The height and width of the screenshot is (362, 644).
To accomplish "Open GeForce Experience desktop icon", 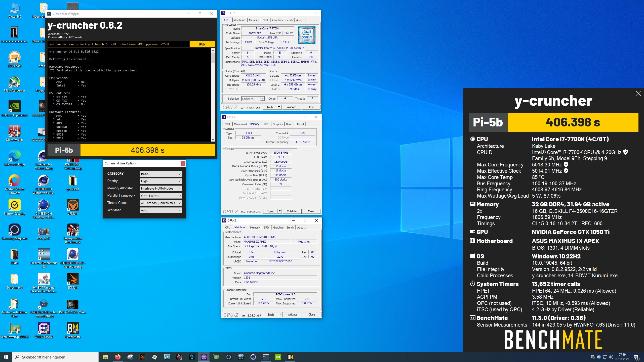I will click(x=14, y=109).
